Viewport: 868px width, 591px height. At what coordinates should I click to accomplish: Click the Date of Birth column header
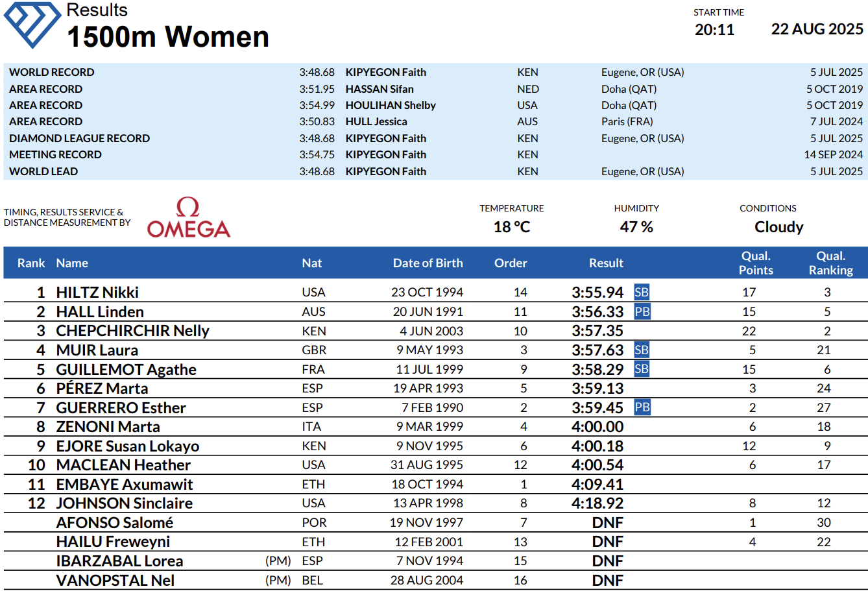coord(428,263)
